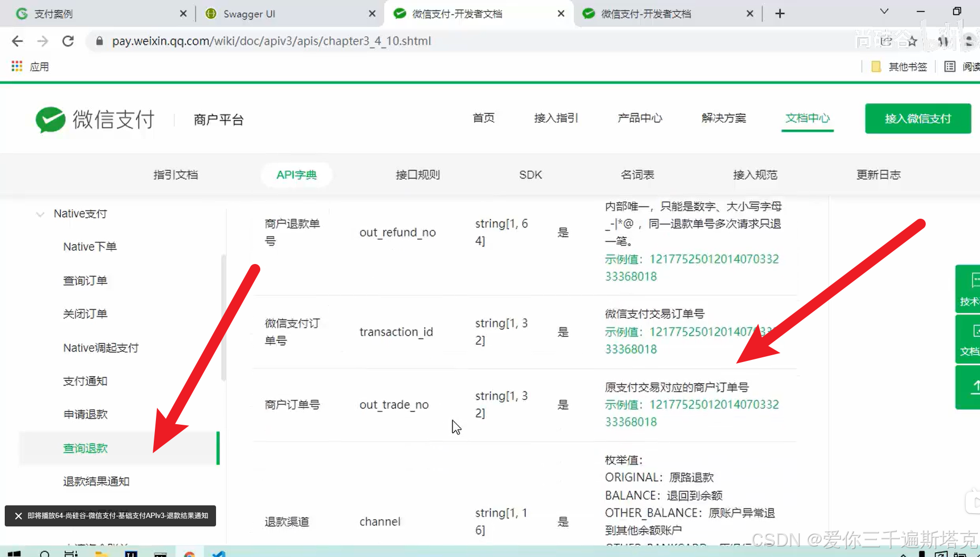Open 查询订单 in the sidebar
Image resolution: width=980 pixels, height=557 pixels.
(x=85, y=280)
